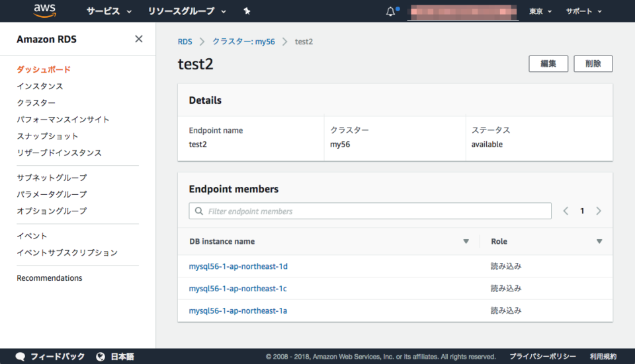Click the Details section heading
Screen dimensions: 635x364
pos(205,100)
